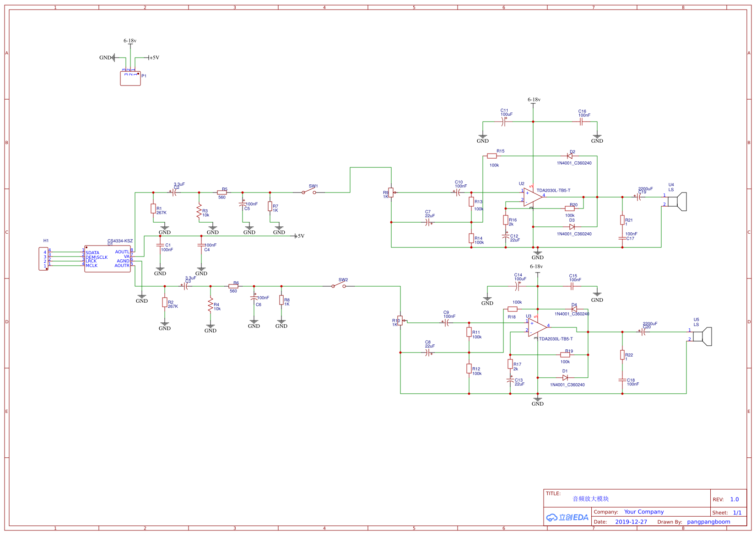This screenshot has width=756, height=535.
Task: Select resistor R8 1K symbol
Action: tap(281, 300)
